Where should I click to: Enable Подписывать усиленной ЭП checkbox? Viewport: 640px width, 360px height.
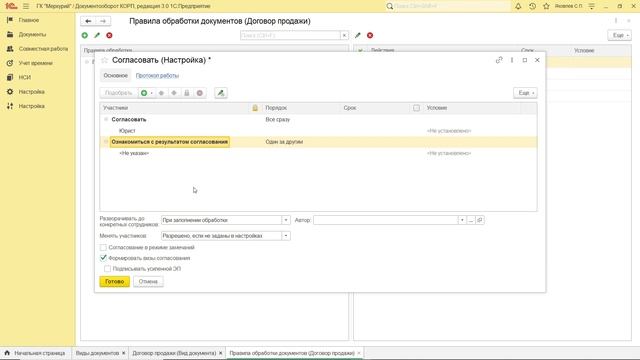coord(107,269)
